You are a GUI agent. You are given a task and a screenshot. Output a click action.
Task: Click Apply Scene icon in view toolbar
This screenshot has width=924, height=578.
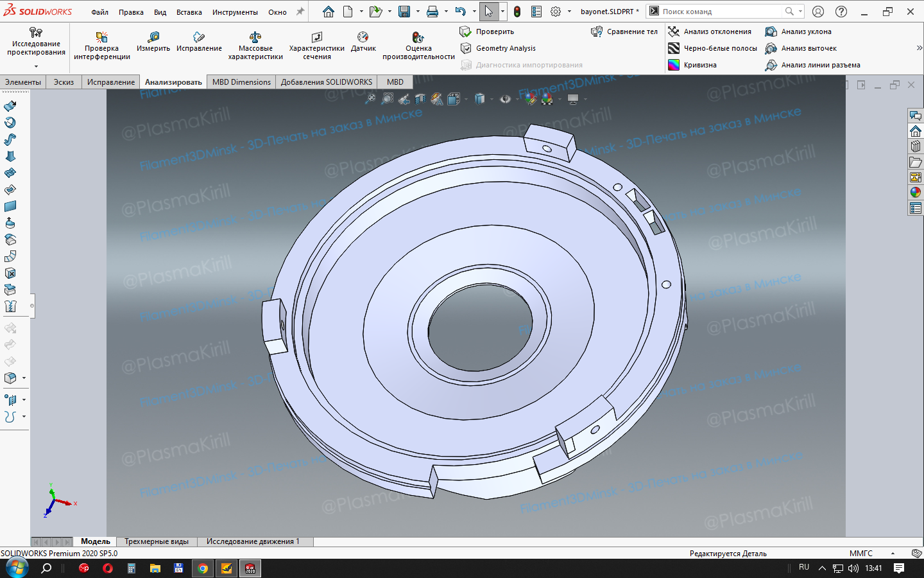pos(547,99)
